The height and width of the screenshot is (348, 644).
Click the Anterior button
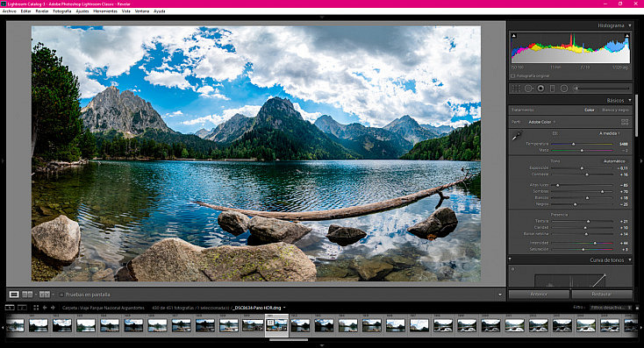pyautogui.click(x=539, y=295)
